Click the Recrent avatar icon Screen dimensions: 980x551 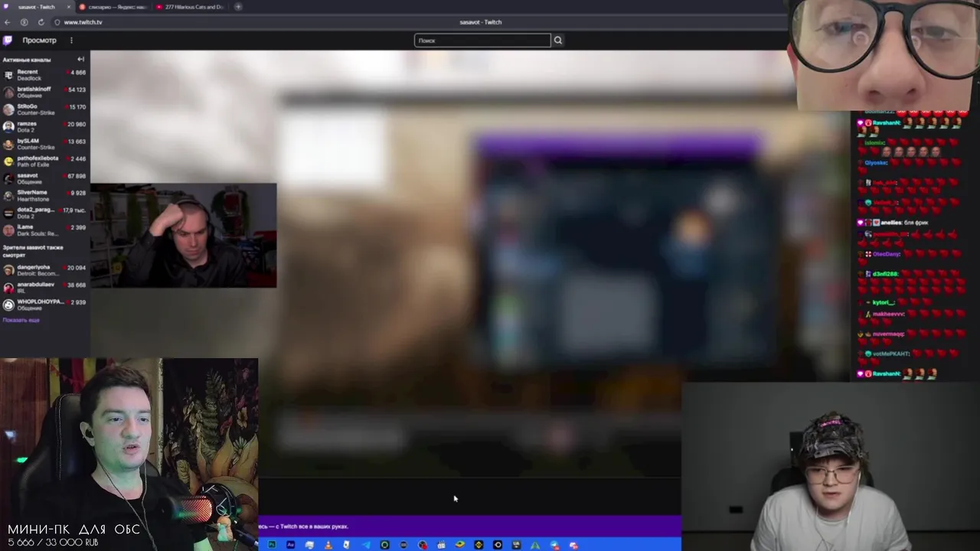(x=8, y=75)
